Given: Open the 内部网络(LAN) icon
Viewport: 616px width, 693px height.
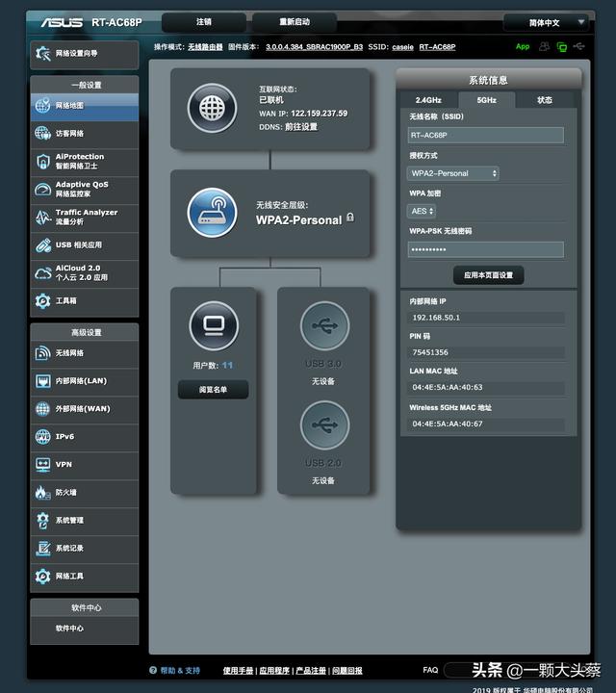Looking at the screenshot, I should [43, 381].
